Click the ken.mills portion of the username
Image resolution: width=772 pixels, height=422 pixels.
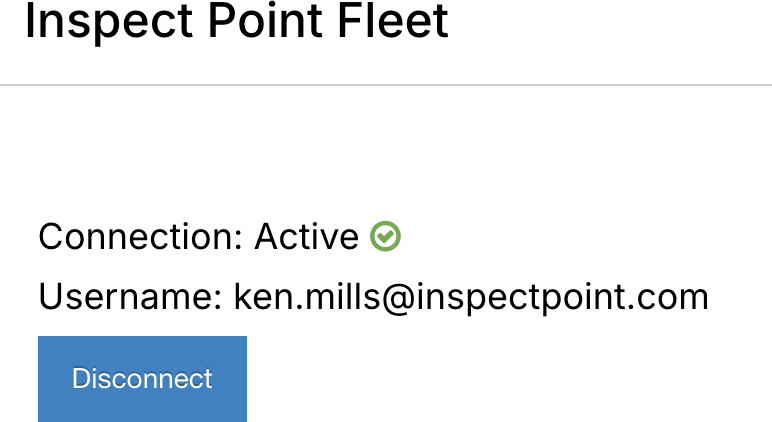click(307, 297)
